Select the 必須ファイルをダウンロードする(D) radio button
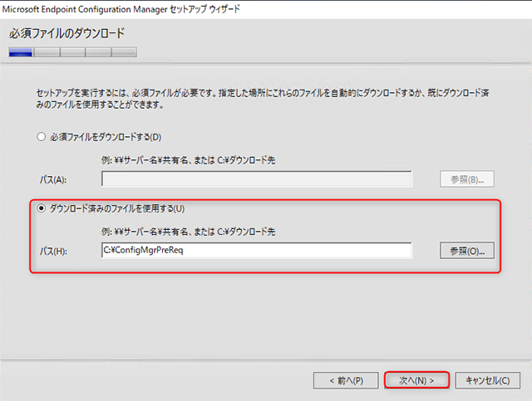 tap(42, 136)
